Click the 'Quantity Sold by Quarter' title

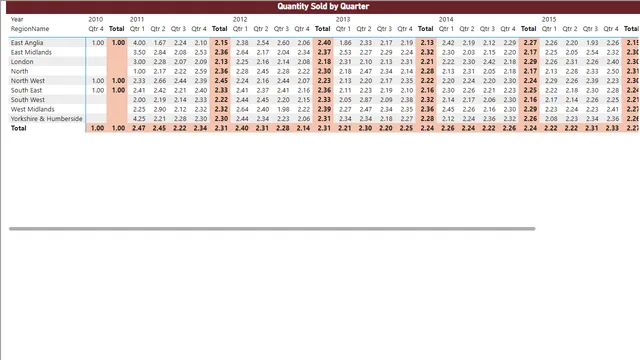[323, 7]
